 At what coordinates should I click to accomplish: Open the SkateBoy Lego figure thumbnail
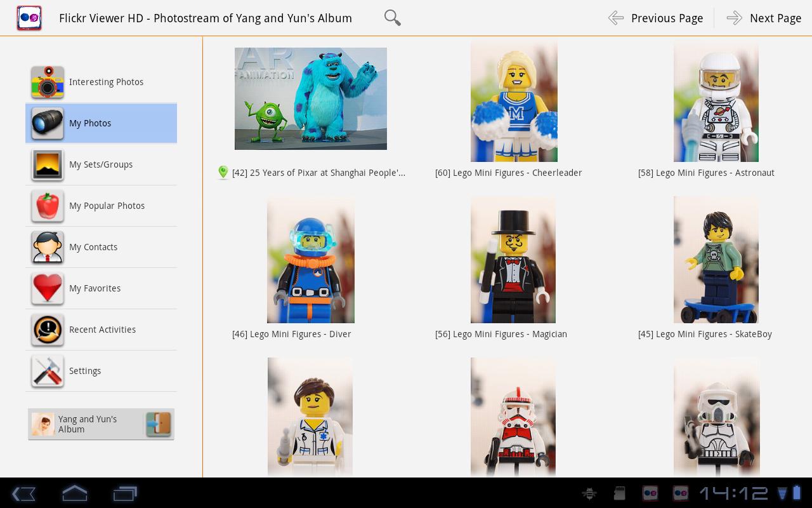pyautogui.click(x=716, y=260)
